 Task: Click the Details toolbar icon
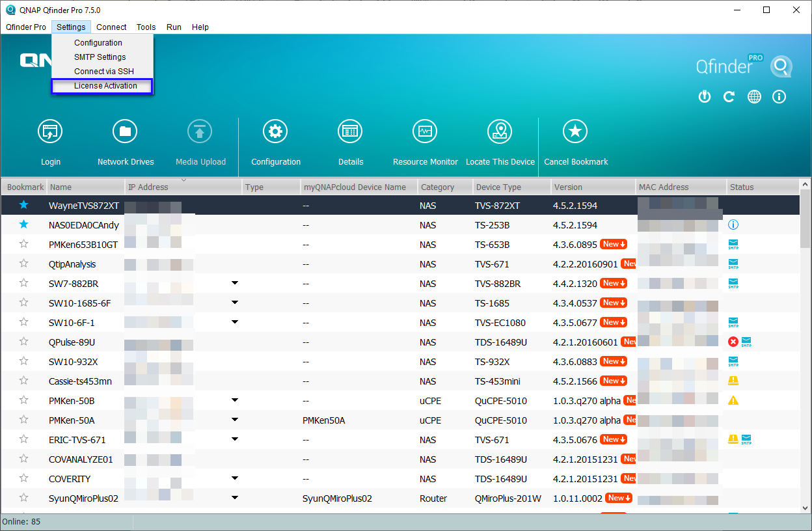click(x=350, y=132)
